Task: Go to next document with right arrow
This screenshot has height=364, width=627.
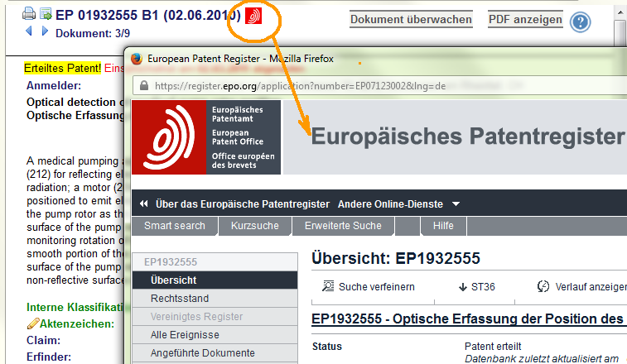Action: [x=45, y=31]
